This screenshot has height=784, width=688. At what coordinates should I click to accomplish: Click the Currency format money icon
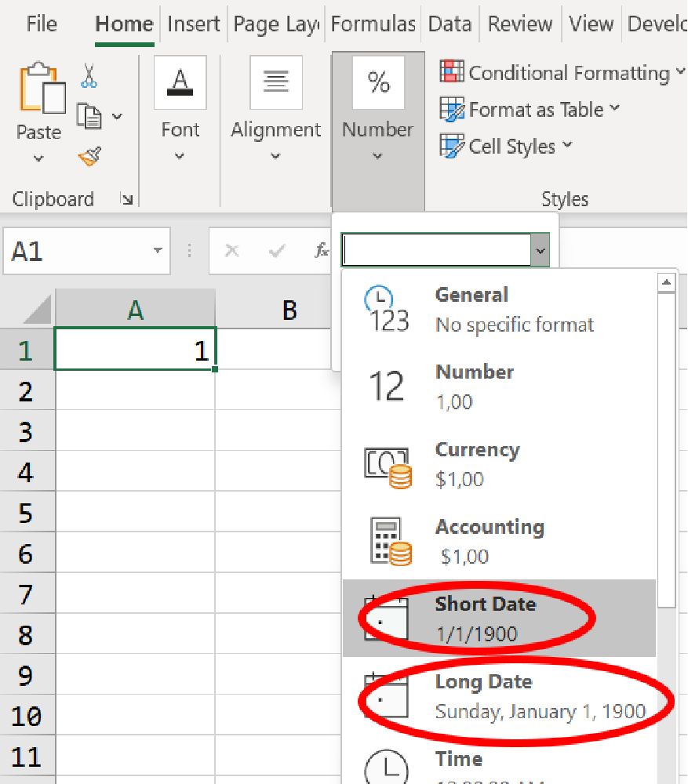click(388, 466)
